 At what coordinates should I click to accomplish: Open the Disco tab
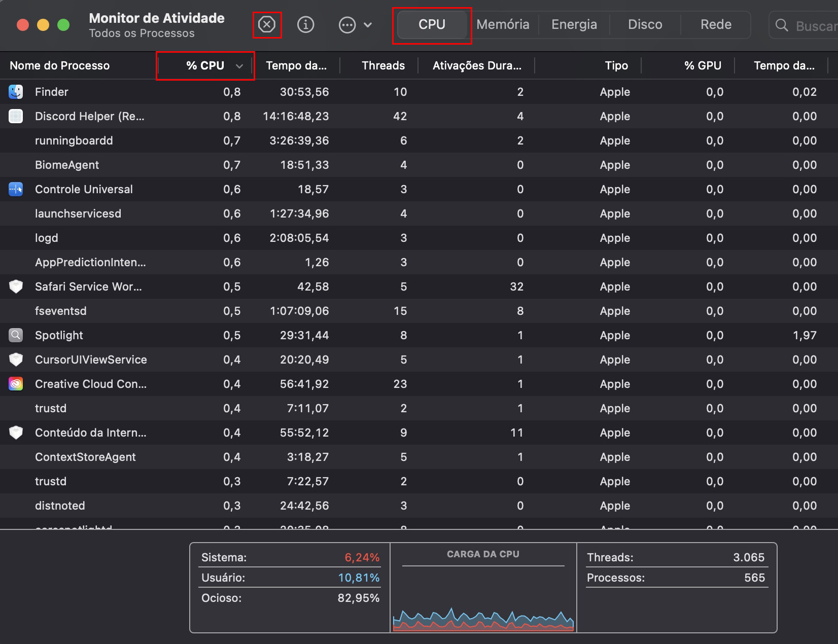(x=645, y=24)
